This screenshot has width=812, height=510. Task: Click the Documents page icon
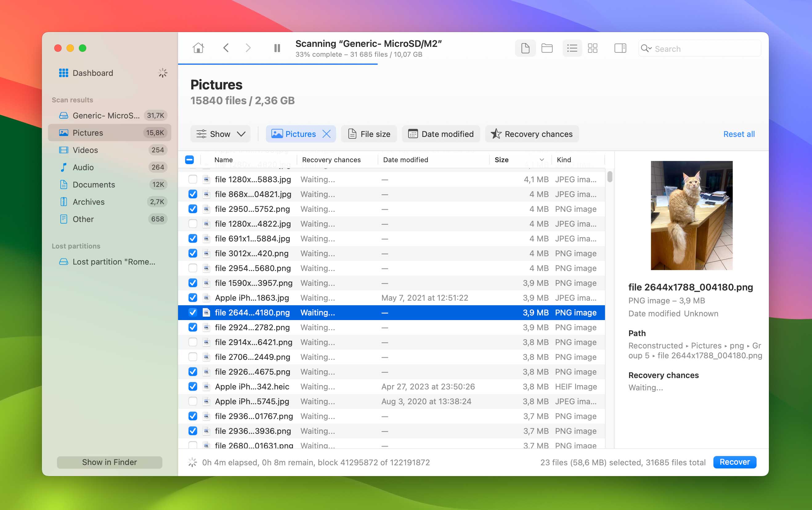pos(63,184)
